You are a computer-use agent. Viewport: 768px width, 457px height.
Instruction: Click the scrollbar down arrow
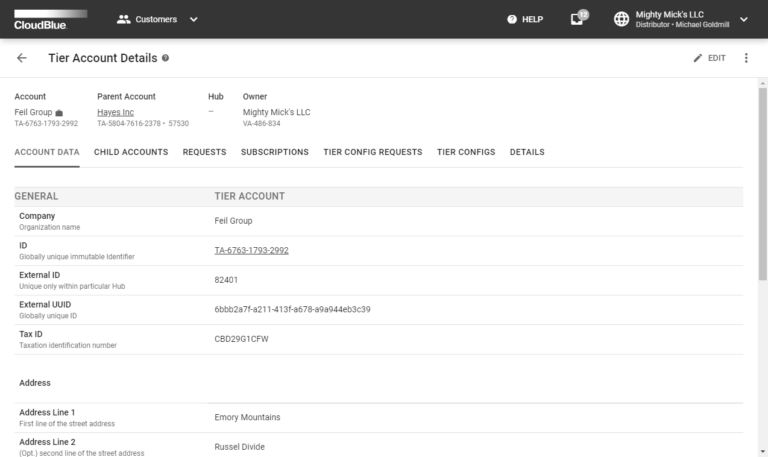point(763,452)
